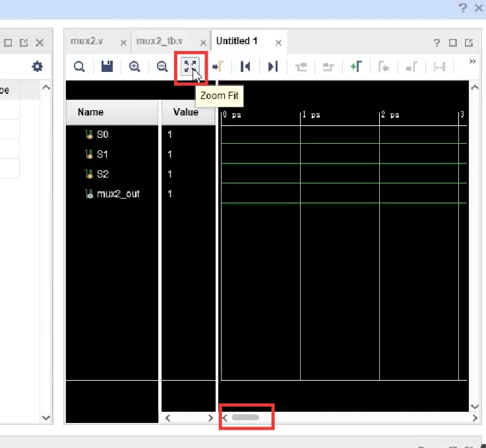The width and height of the screenshot is (486, 448).
Task: Go to the next marker
Action: tap(411, 67)
